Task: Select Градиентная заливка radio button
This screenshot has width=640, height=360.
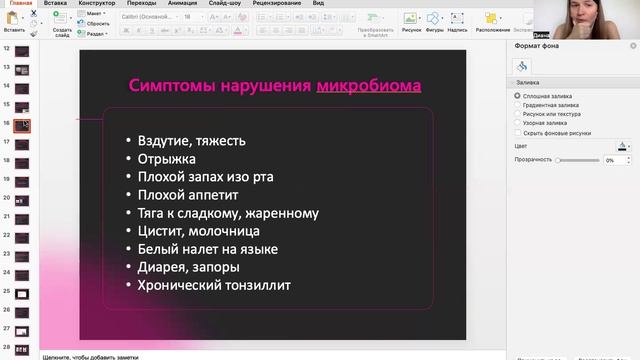Action: (517, 105)
